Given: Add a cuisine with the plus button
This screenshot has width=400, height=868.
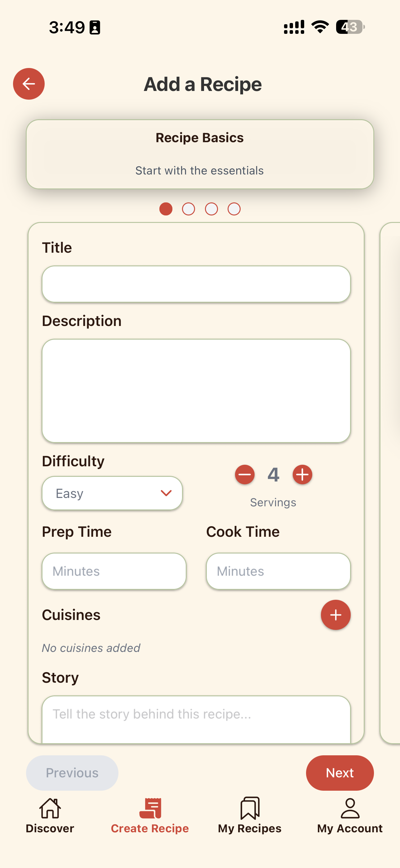Looking at the screenshot, I should coord(336,615).
